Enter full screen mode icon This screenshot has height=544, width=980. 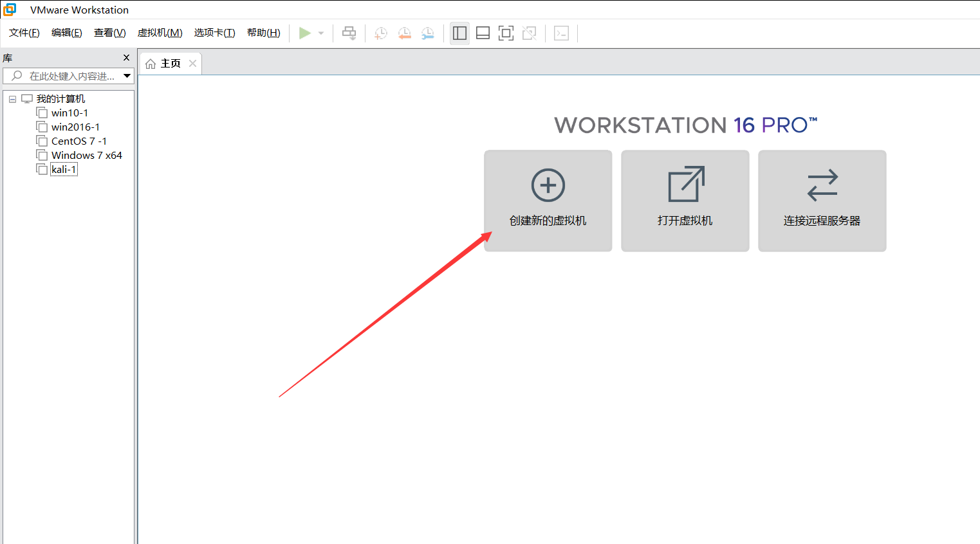pos(506,33)
